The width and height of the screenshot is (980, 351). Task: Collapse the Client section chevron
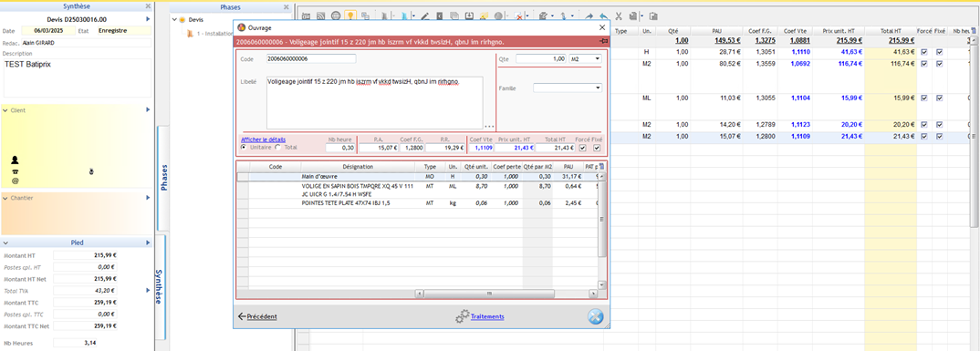(5, 110)
